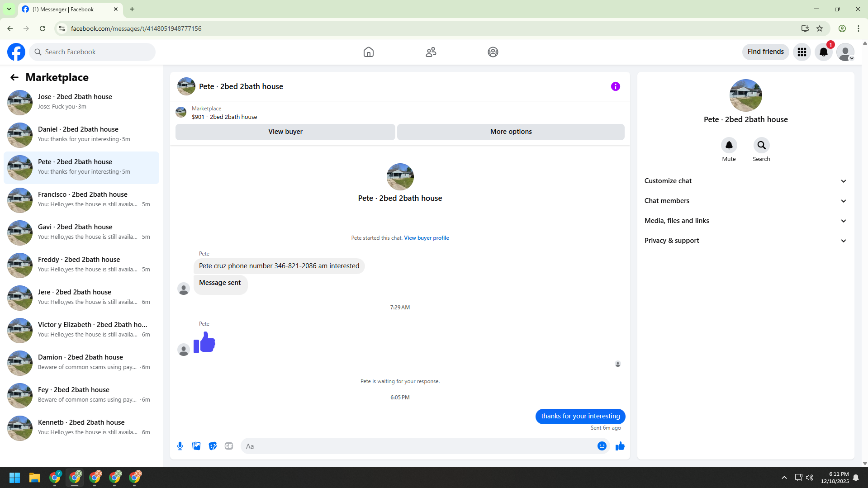Screen dimensions: 868x488
Task: Expand the Chat members section
Action: pos(745,201)
